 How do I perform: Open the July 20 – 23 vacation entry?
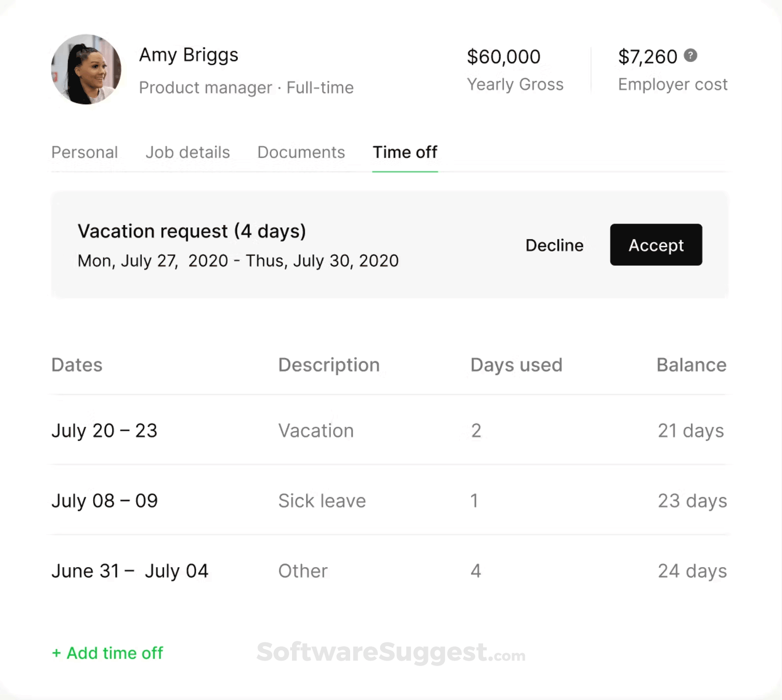pyautogui.click(x=104, y=430)
